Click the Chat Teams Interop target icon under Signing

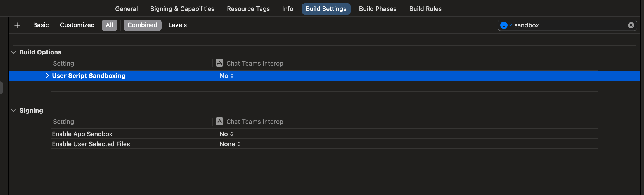click(220, 121)
